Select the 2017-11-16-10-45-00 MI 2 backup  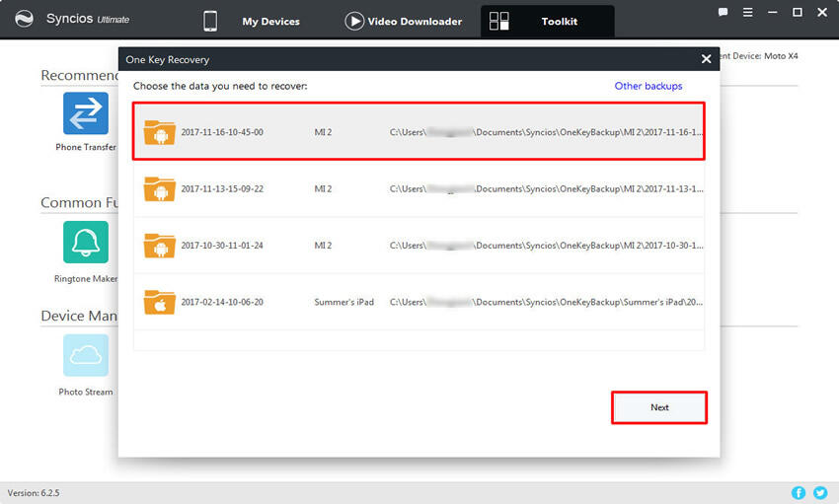(x=419, y=131)
